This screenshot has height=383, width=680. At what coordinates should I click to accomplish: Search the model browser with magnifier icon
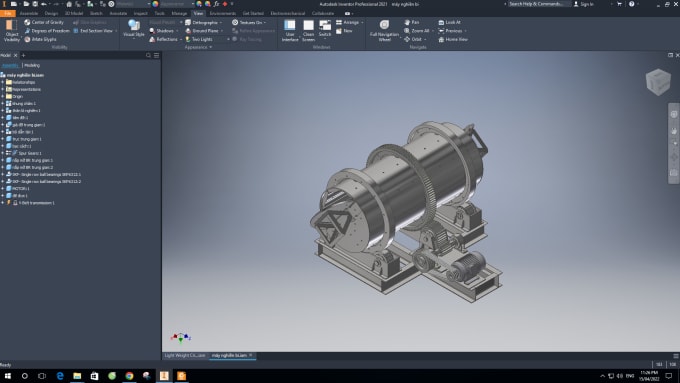click(x=148, y=56)
